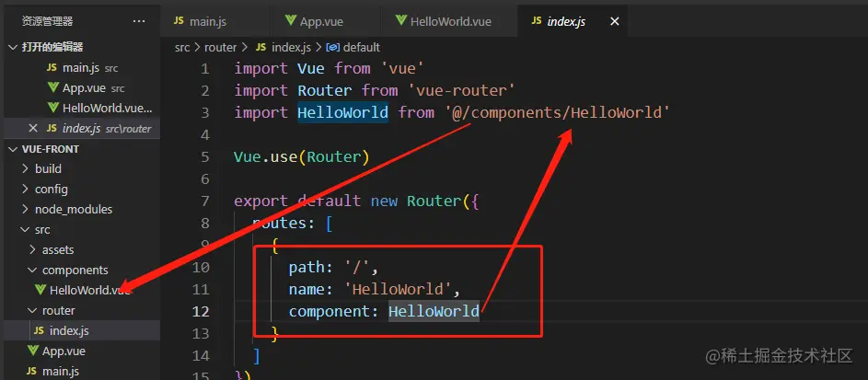Click the 资源管理器 explorer title
Screen dimensions: 868x380
[48, 21]
